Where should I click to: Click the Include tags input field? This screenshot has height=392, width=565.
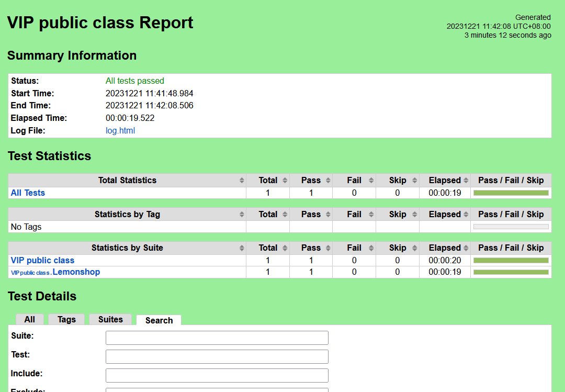pyautogui.click(x=217, y=376)
